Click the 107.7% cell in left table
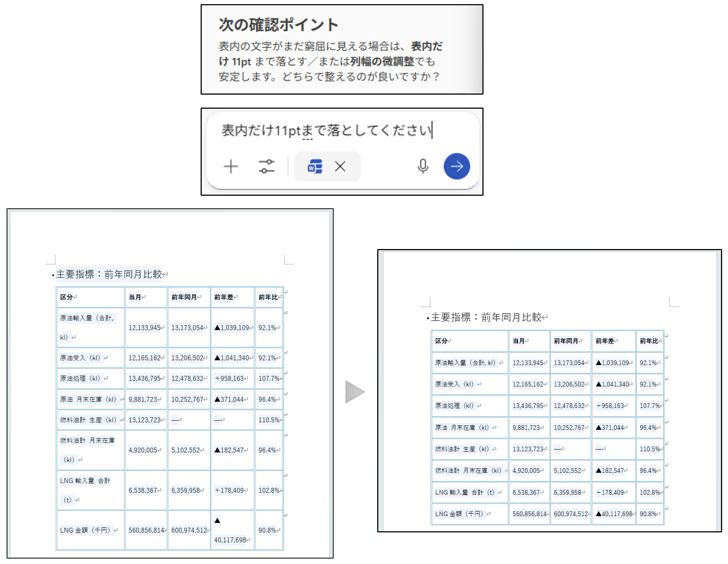The height and width of the screenshot is (564, 728). 269,378
